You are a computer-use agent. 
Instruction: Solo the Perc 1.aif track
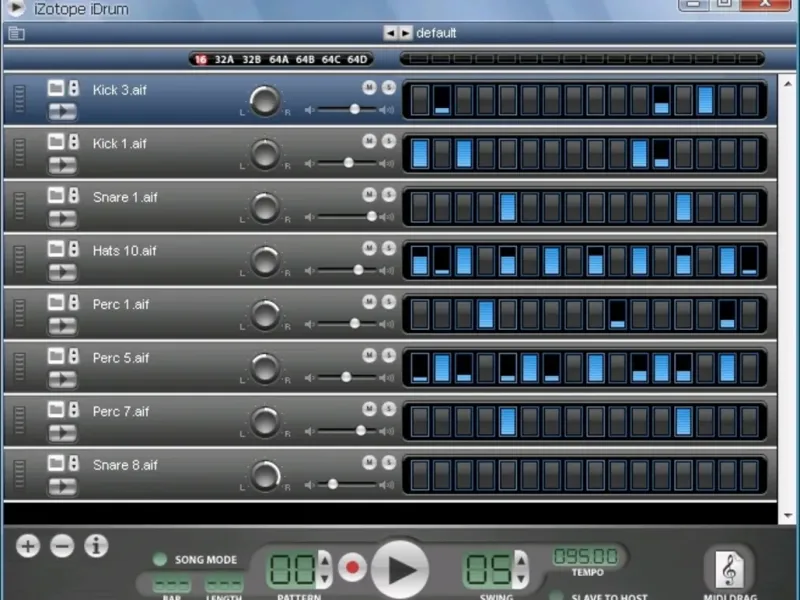pos(389,302)
